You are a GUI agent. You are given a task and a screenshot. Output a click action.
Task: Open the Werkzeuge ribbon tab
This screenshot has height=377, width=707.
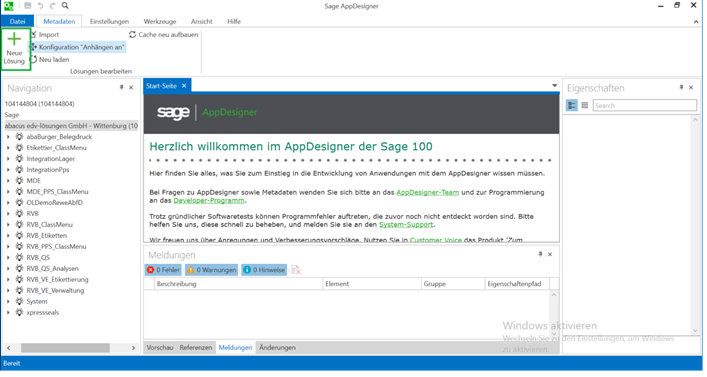click(160, 21)
